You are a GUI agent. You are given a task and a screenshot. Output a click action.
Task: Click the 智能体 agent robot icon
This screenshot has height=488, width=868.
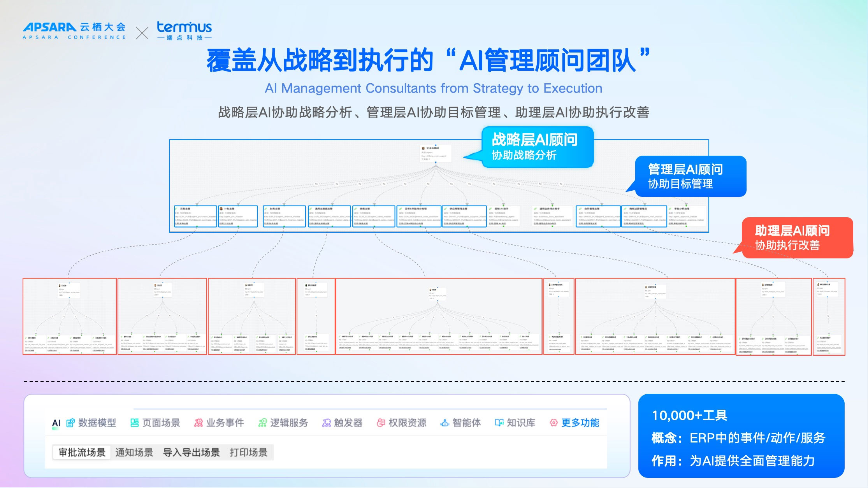pyautogui.click(x=445, y=423)
